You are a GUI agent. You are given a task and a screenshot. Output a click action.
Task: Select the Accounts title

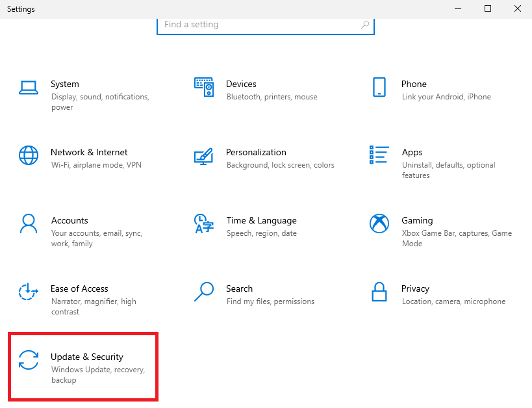point(70,220)
